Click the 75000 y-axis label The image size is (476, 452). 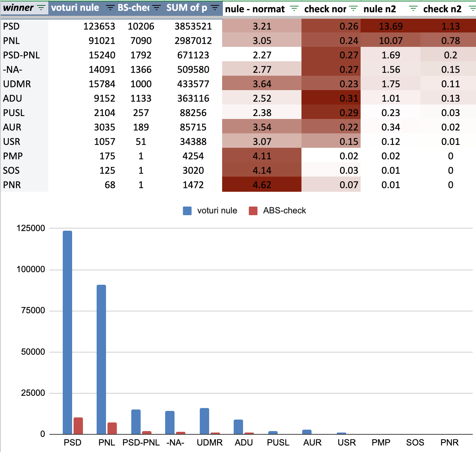coord(33,311)
